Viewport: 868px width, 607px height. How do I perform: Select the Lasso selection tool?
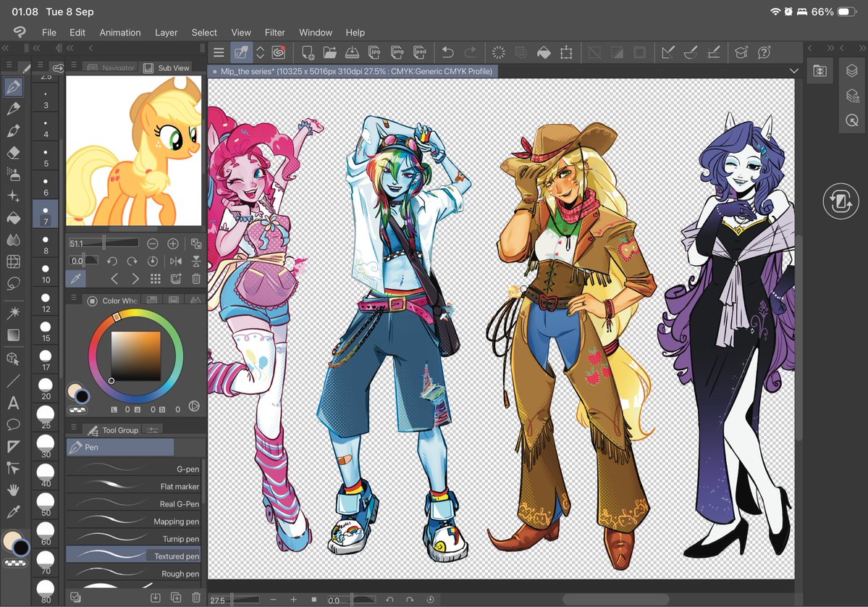tap(13, 283)
